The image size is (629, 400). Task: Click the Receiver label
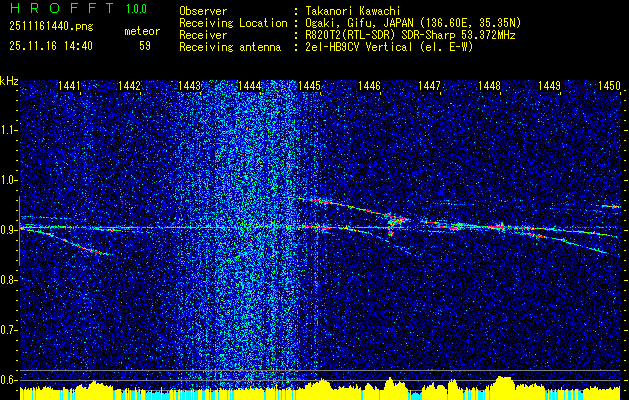point(203,35)
